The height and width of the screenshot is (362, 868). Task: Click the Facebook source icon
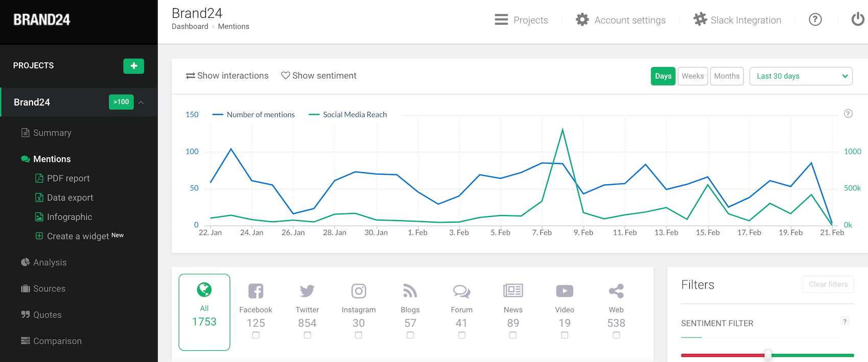[x=256, y=291]
